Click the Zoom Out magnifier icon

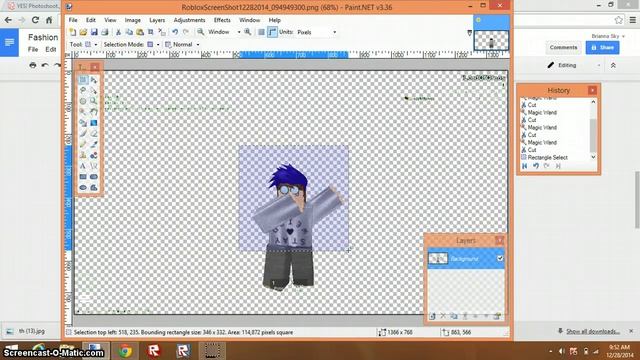200,32
